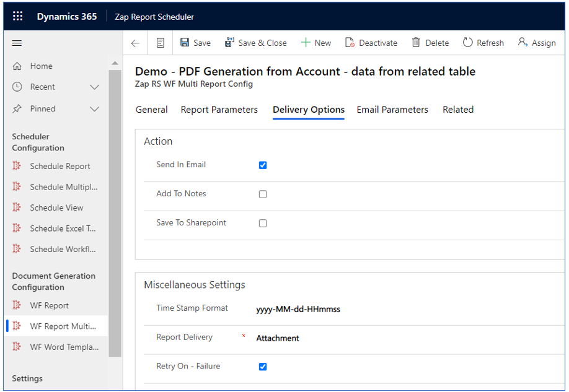The height and width of the screenshot is (392, 569).
Task: Open the Dynamics 365 app launcher grid
Action: (x=17, y=16)
